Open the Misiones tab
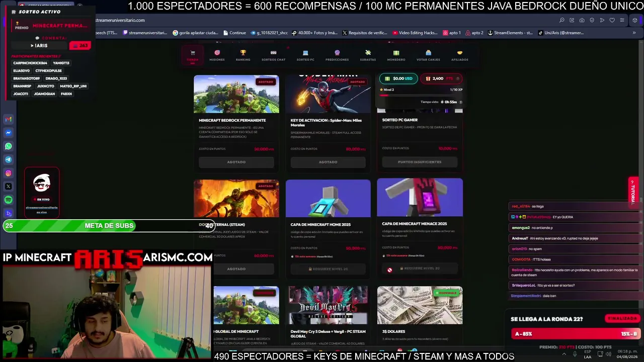The height and width of the screenshot is (362, 644). pyautogui.click(x=217, y=55)
